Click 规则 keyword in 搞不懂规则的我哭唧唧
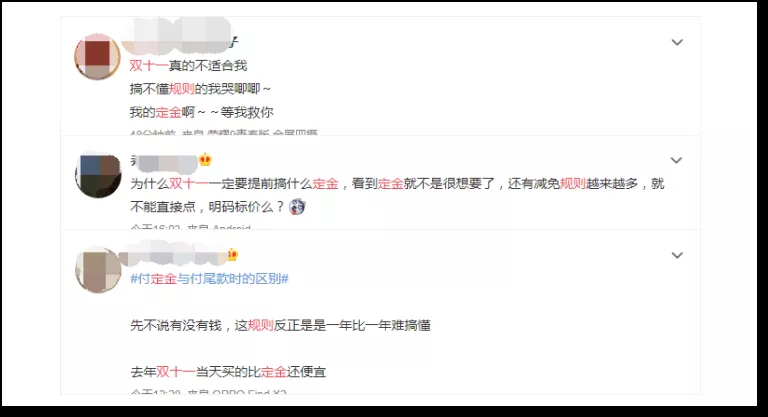The width and height of the screenshot is (768, 417). click(x=182, y=89)
